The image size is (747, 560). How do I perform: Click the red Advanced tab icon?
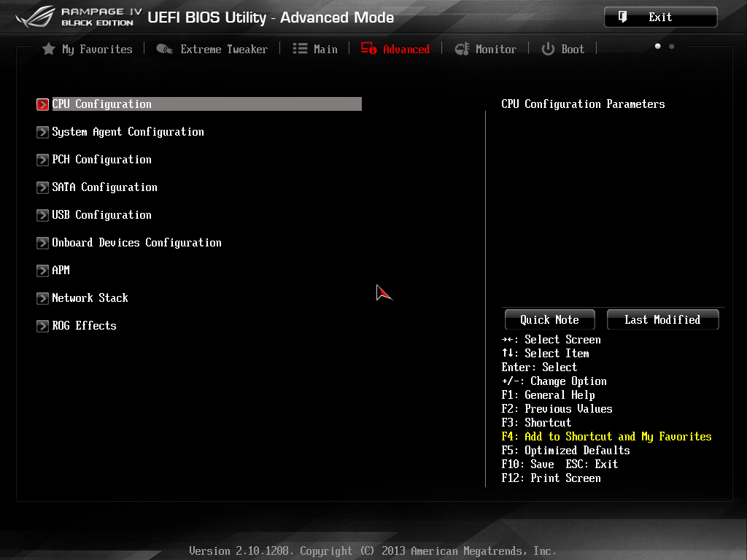coord(368,49)
